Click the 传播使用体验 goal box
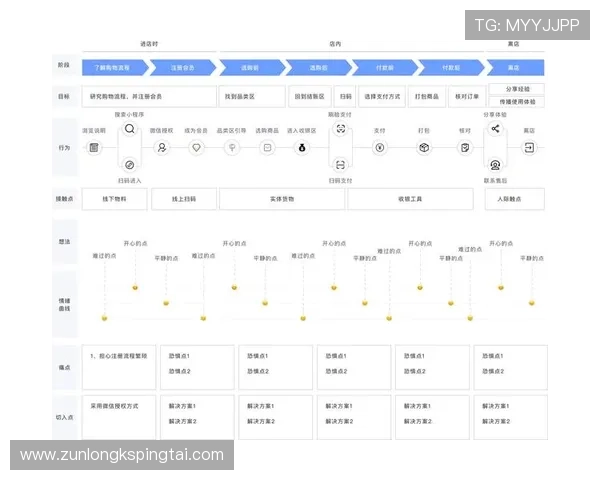 coord(517,102)
